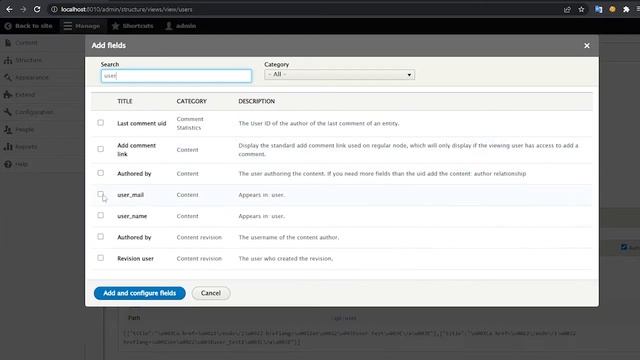Click the 'Last comment uid' title text

coord(142,123)
